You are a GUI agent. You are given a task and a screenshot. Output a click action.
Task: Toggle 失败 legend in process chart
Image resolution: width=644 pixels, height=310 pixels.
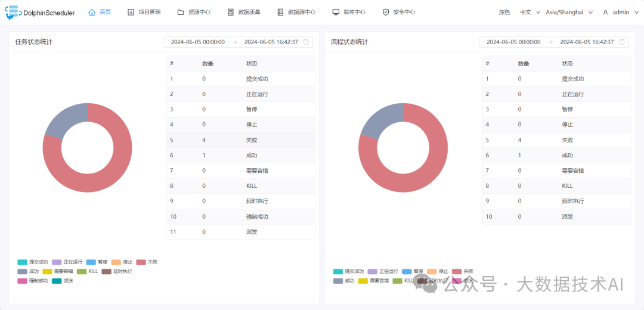point(463,271)
